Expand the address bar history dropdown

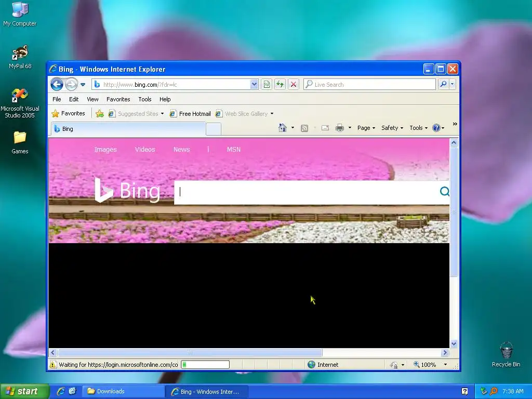(x=254, y=85)
